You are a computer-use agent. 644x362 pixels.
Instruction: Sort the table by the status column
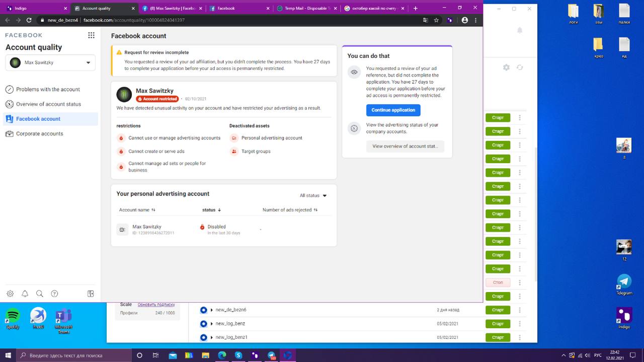tap(211, 210)
